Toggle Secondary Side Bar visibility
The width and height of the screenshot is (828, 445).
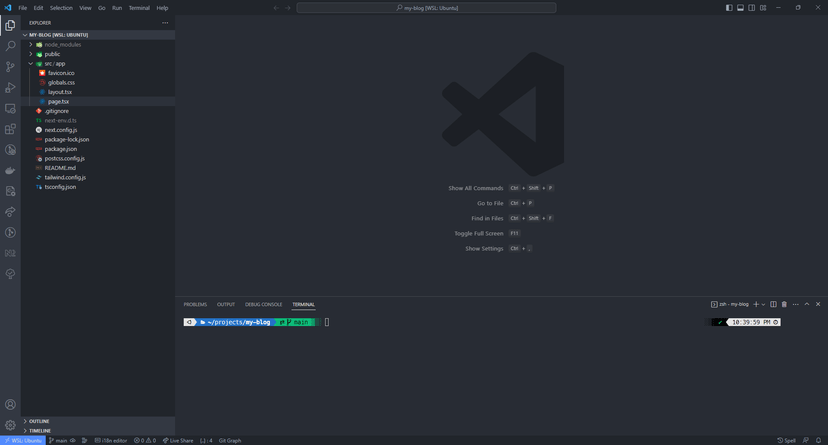tap(751, 8)
